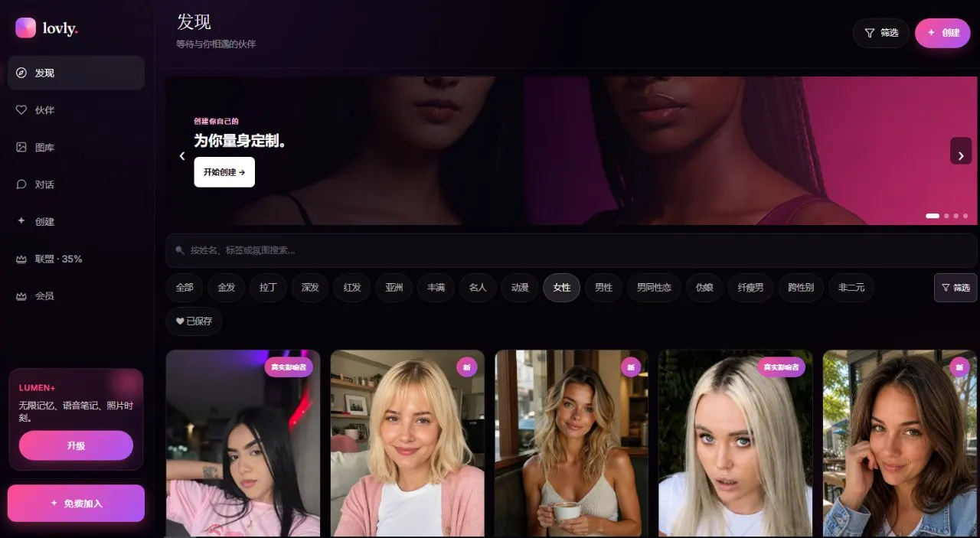Select the 动漫 filter chip

[x=520, y=288]
